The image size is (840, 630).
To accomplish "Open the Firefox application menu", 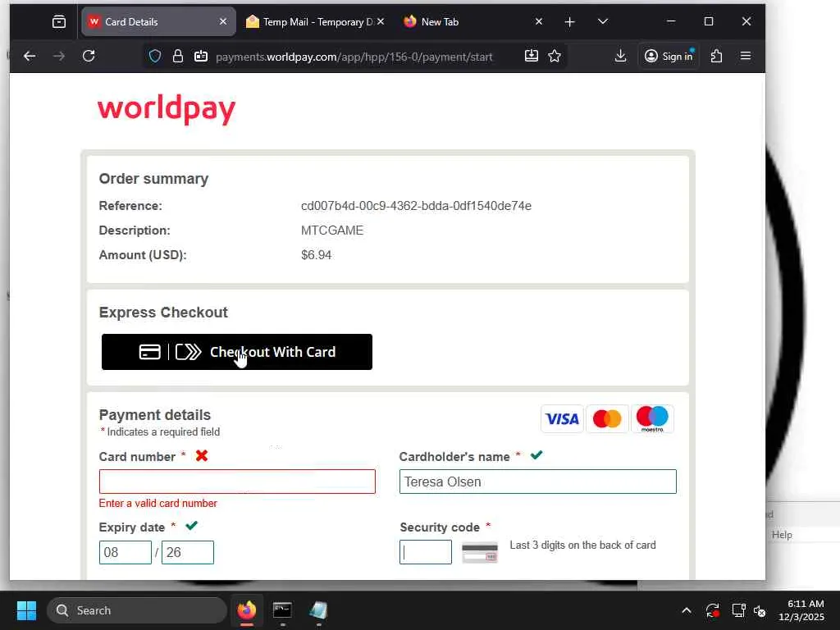I will pos(745,57).
